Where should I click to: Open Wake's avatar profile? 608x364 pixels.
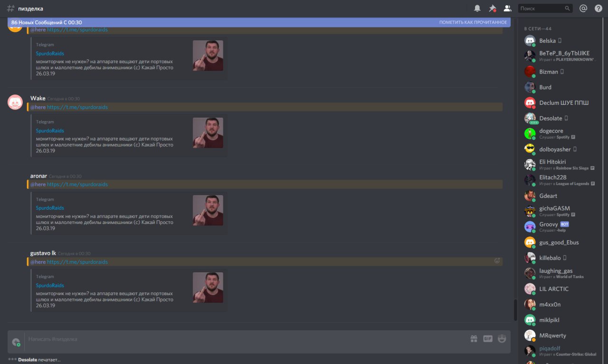click(x=15, y=102)
